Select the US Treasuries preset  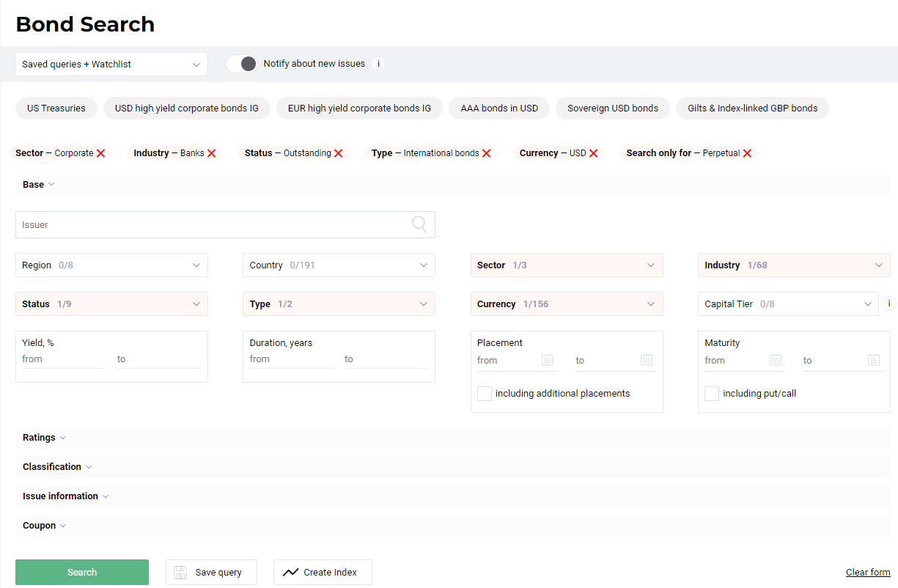pyautogui.click(x=56, y=109)
